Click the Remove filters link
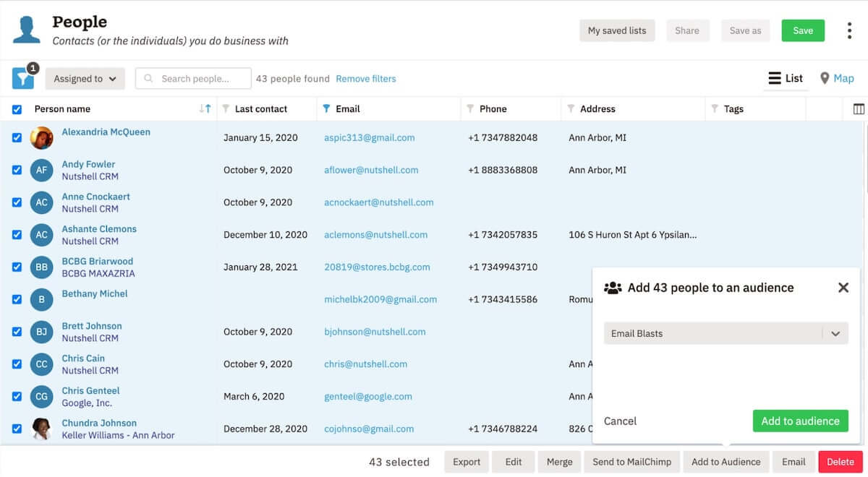This screenshot has height=477, width=868. coord(366,79)
